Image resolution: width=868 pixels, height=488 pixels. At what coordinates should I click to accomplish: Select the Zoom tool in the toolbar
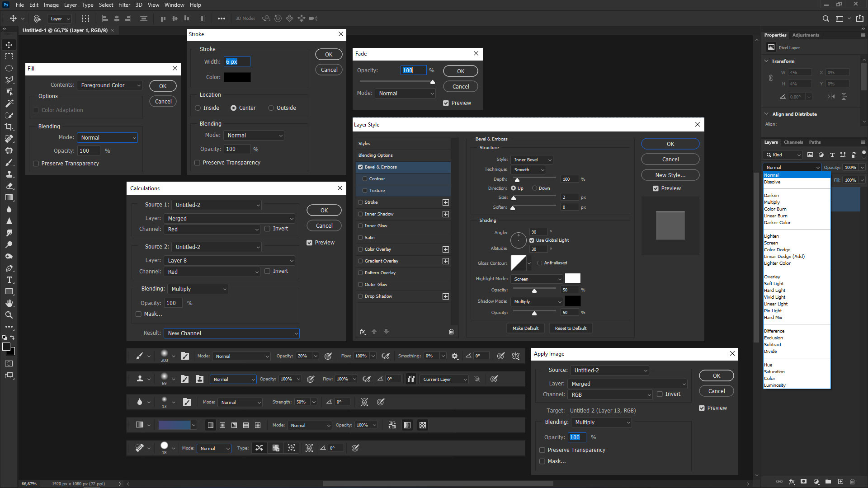(x=9, y=315)
